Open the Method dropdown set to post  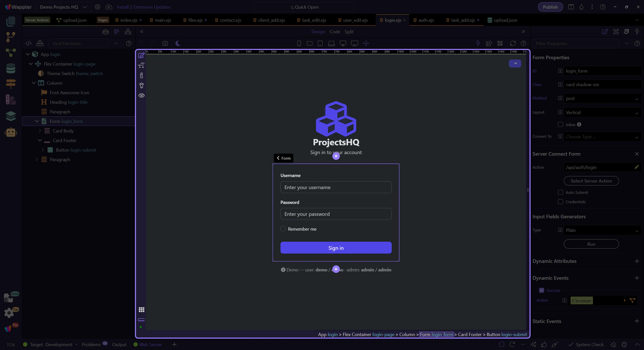pos(602,98)
